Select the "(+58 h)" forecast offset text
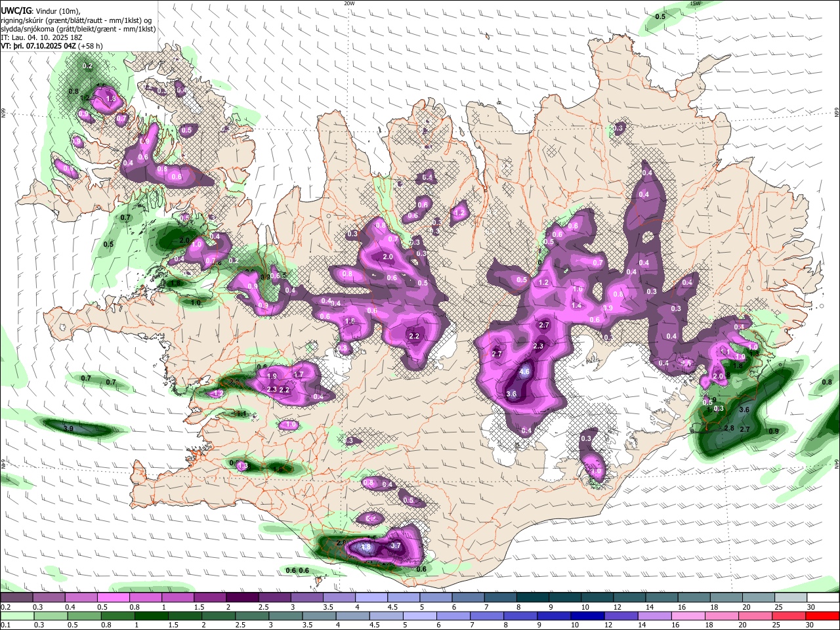840x630 pixels. coord(91,47)
